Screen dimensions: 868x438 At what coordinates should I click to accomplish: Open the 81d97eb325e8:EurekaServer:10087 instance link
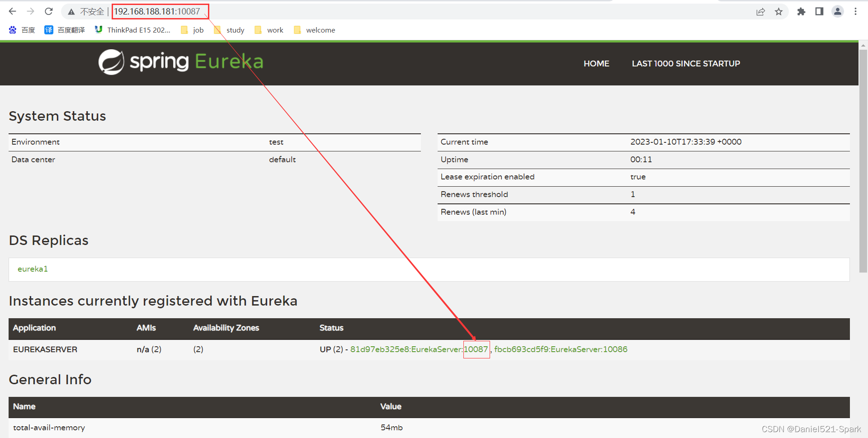click(419, 349)
